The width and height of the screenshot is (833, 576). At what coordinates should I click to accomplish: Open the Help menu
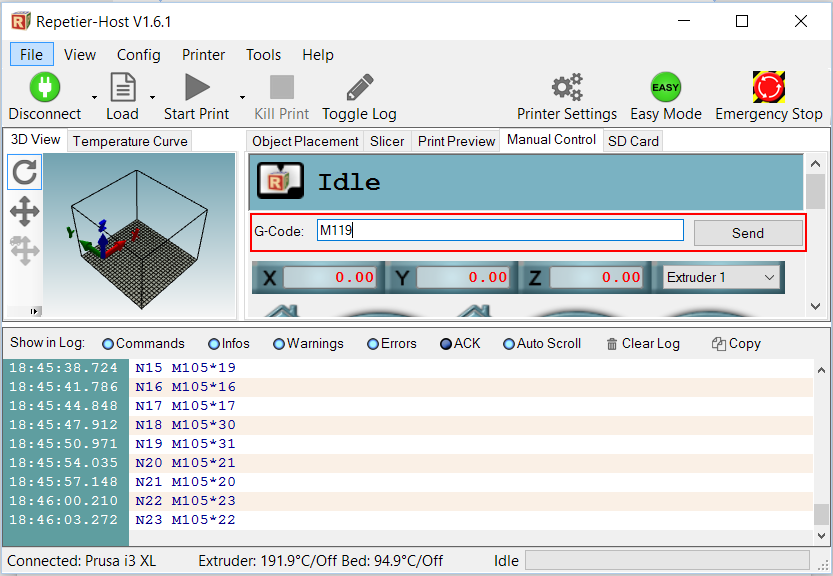[x=318, y=54]
